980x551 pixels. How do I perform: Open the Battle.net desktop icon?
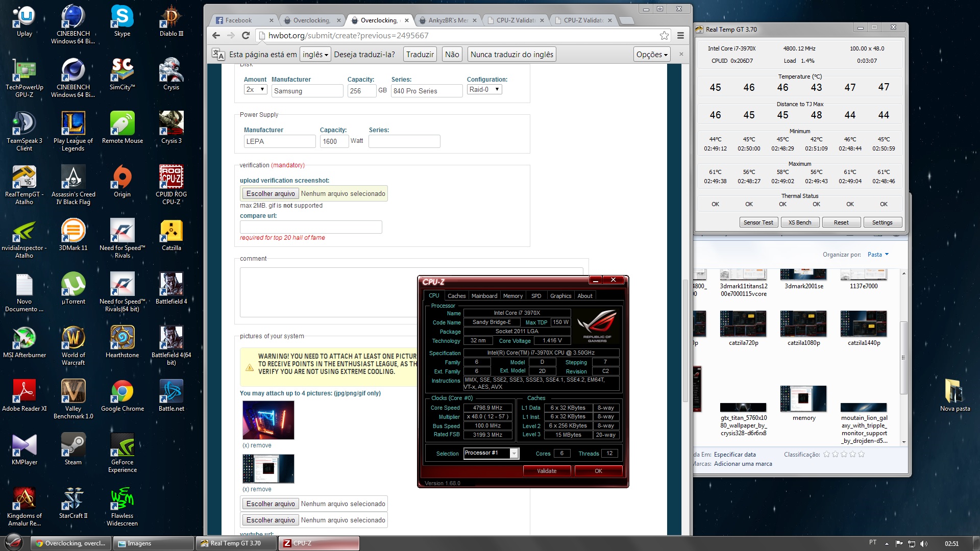click(x=171, y=396)
